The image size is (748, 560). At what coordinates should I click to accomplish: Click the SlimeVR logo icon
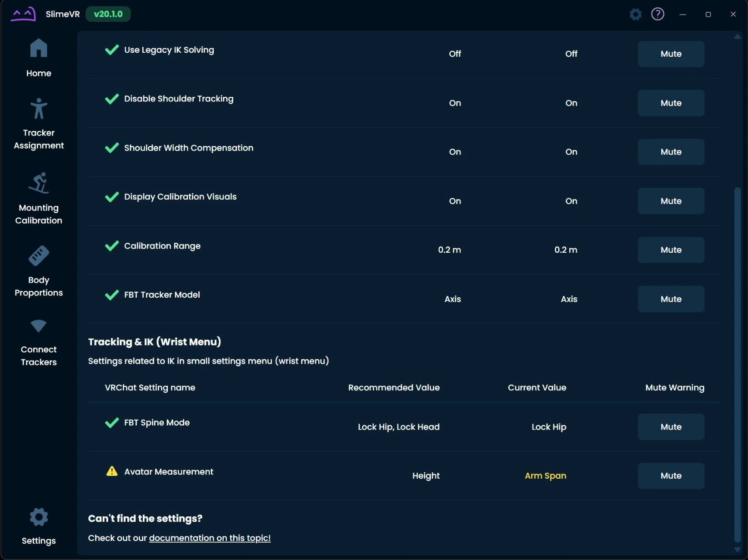point(23,14)
